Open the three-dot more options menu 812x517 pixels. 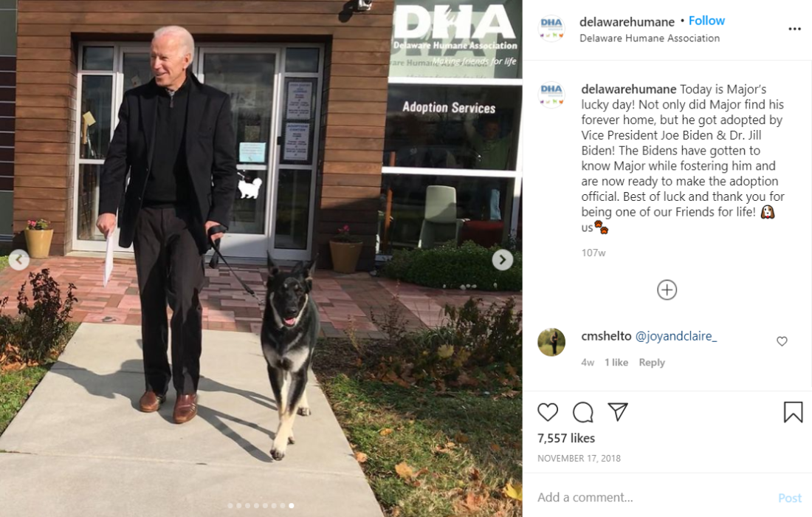pos(794,29)
